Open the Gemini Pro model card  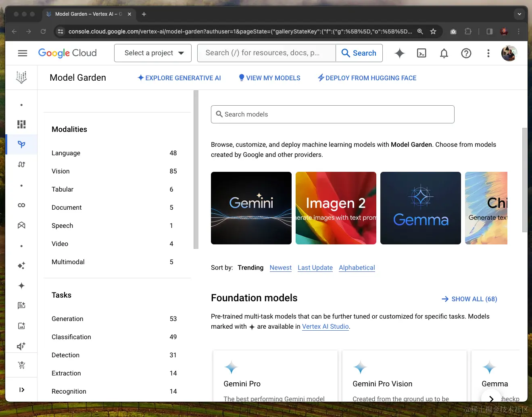pyautogui.click(x=275, y=376)
